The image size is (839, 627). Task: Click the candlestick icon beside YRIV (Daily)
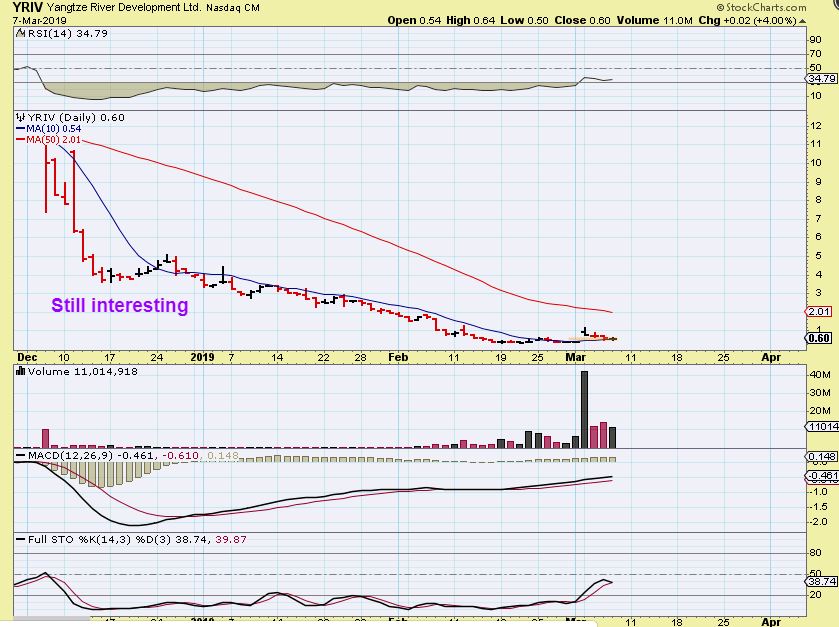point(21,117)
